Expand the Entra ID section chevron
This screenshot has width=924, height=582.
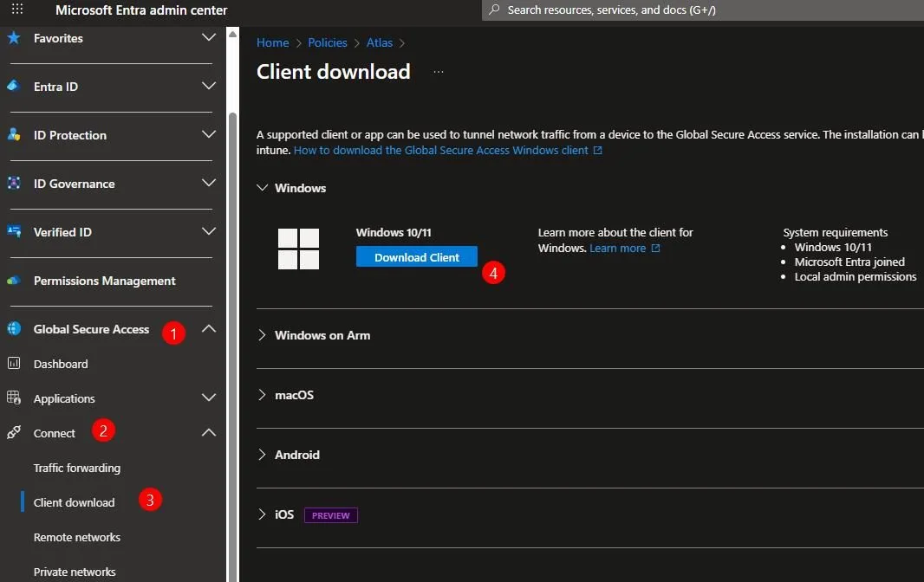click(x=209, y=86)
